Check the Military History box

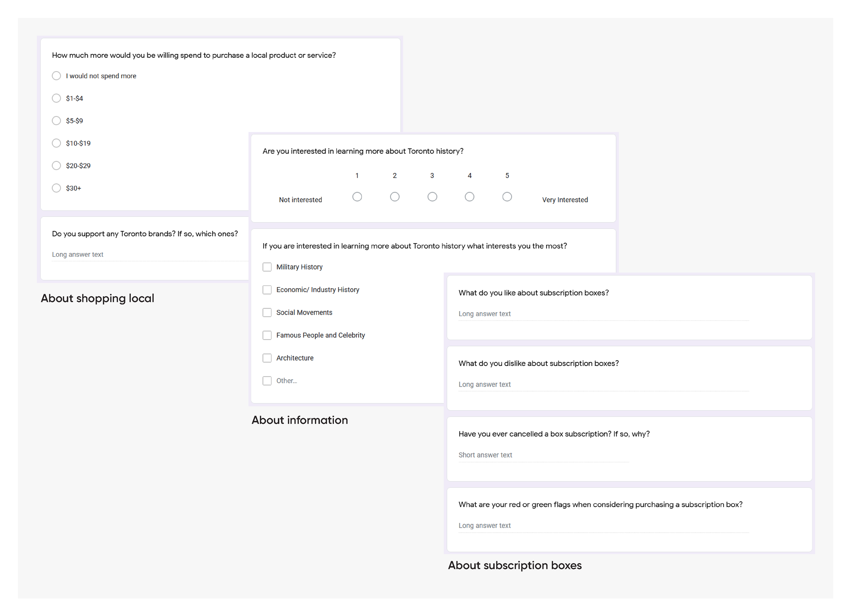point(267,267)
